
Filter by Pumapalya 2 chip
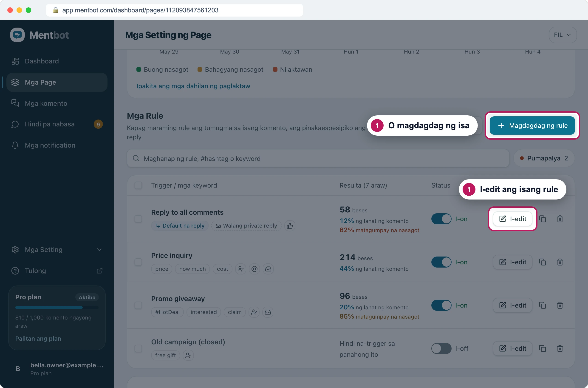coord(544,158)
